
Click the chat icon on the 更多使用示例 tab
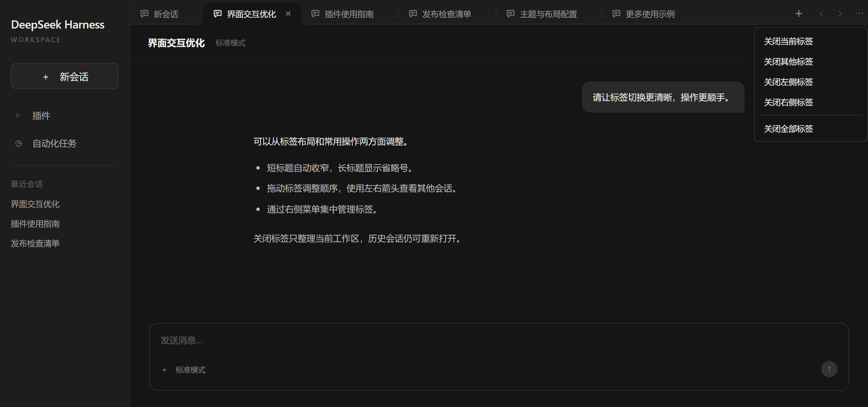616,14
